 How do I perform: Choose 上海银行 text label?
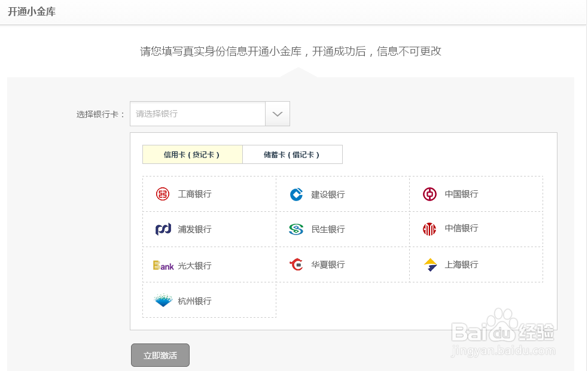(x=461, y=264)
